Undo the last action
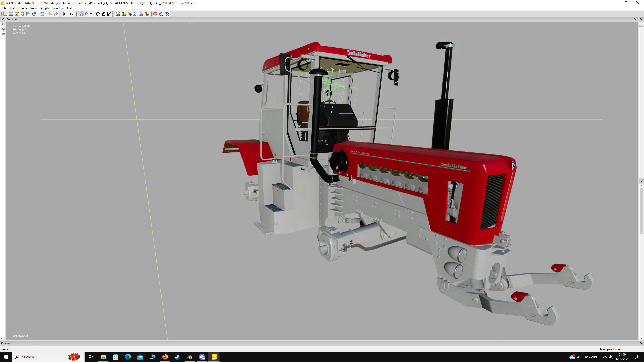 [50, 14]
